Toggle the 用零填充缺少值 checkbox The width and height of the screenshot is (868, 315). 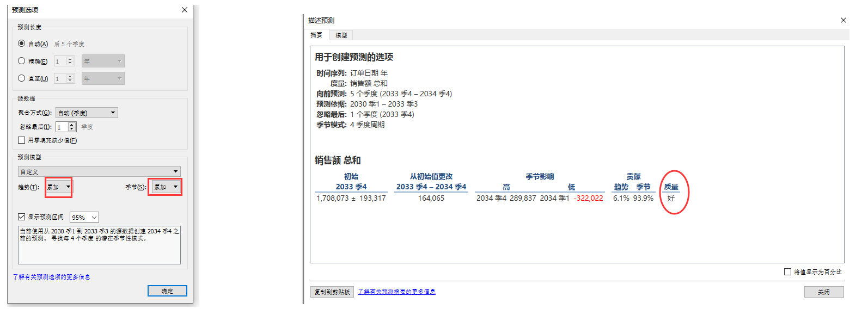click(x=22, y=140)
